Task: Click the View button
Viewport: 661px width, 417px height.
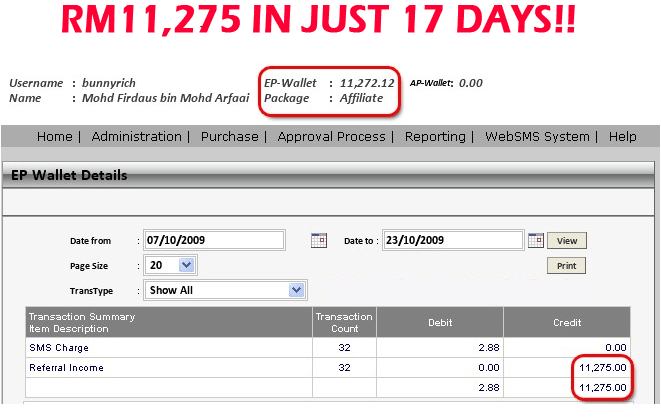Action: (567, 241)
